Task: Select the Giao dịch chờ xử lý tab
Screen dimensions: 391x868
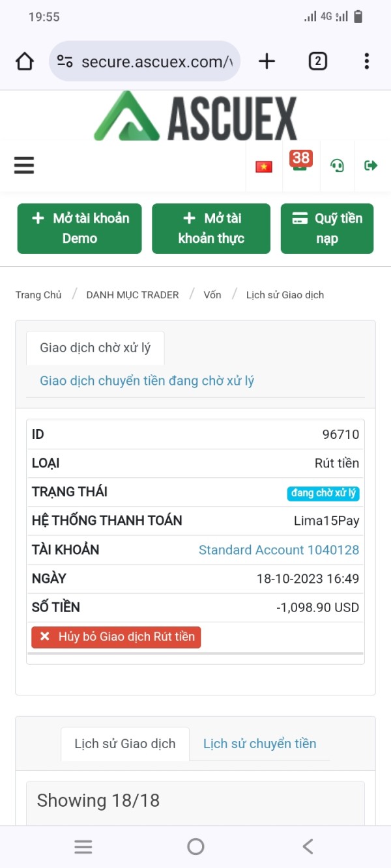Action: pyautogui.click(x=95, y=348)
